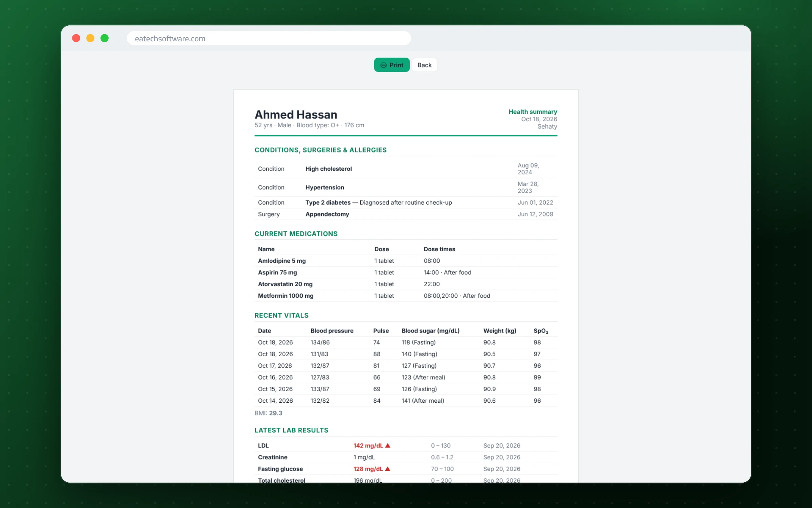Click the 90.9 weight value
This screenshot has width=812, height=508.
point(489,389)
